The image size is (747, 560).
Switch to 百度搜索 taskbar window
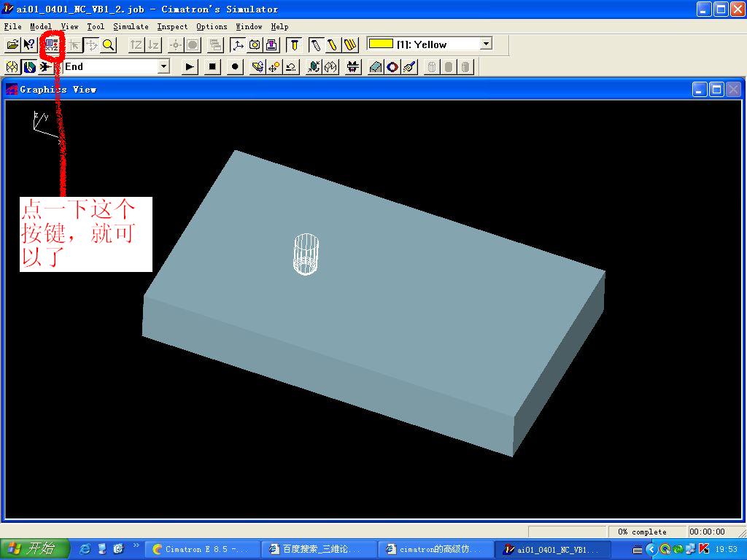[319, 549]
